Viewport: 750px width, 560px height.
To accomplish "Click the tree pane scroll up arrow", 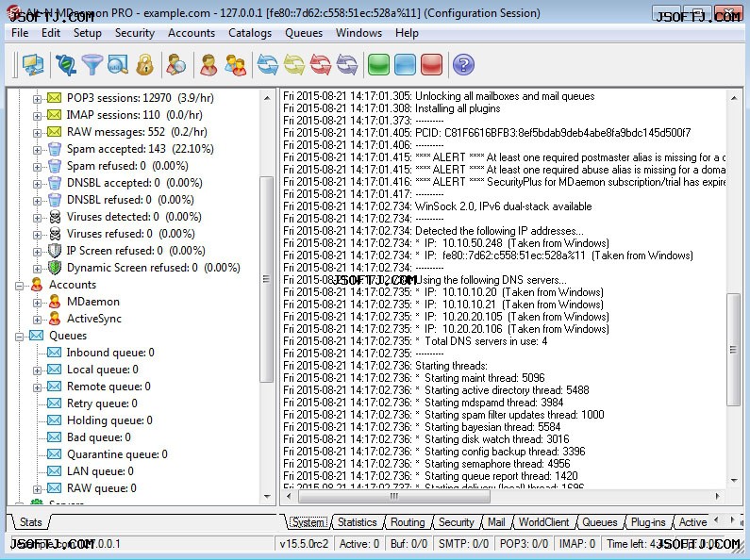I will [x=266, y=98].
